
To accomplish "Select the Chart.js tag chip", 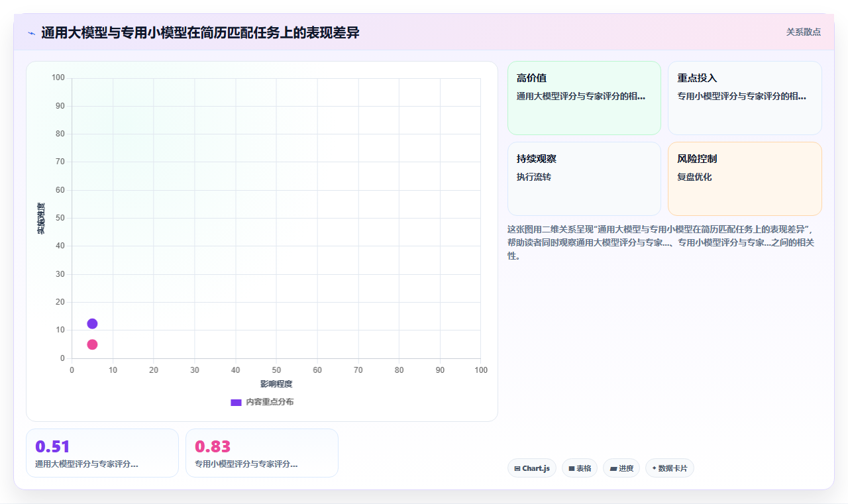I will (x=531, y=468).
